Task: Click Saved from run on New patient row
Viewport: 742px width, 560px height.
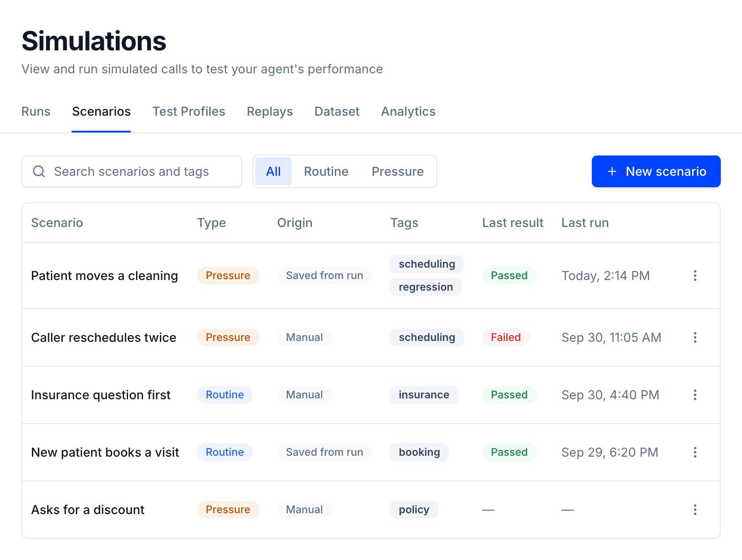Action: [325, 452]
